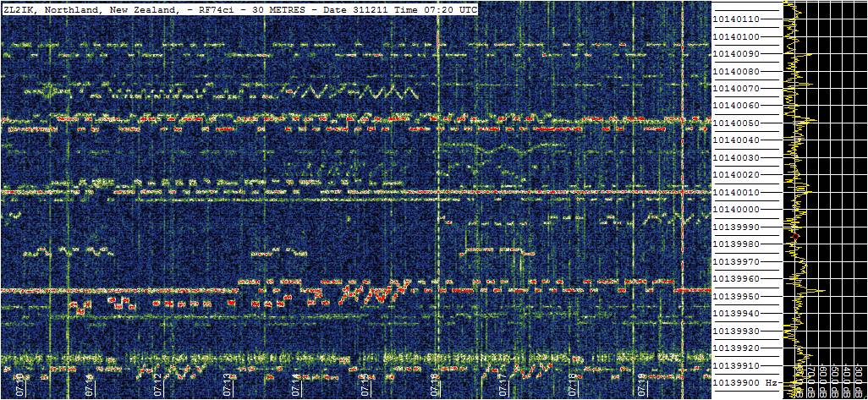Screen dimensions: 868x400
Task: Click the 07:13 time marker
Action: (x=228, y=385)
